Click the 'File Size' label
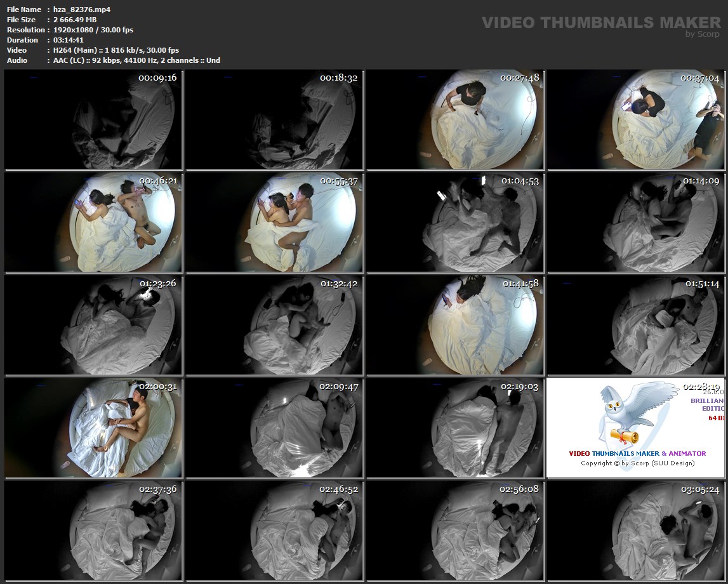The height and width of the screenshot is (584, 728). pyautogui.click(x=21, y=20)
